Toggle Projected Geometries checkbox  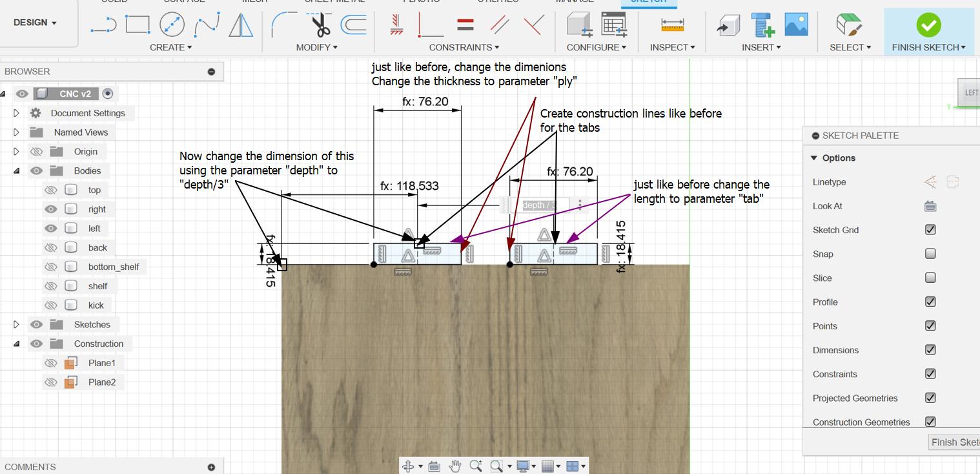click(x=930, y=398)
